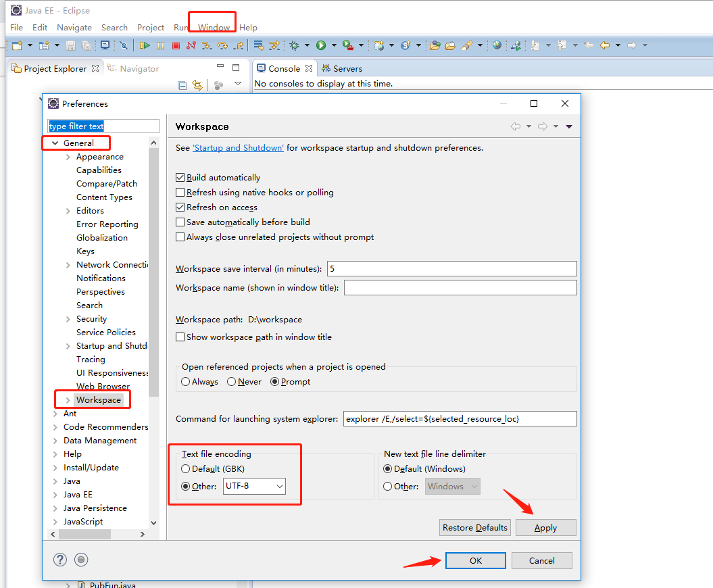Click the Save All toolbar icon
This screenshot has width=713, height=588.
coord(86,45)
